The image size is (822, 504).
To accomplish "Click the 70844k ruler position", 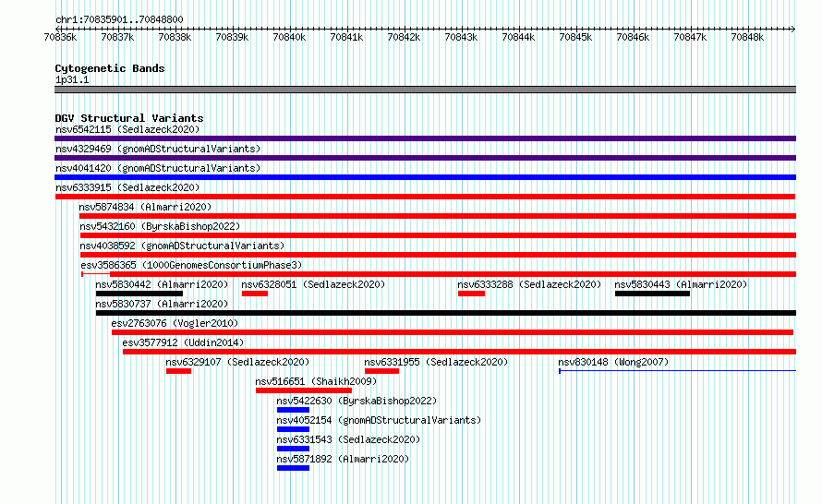I will 518,37.
